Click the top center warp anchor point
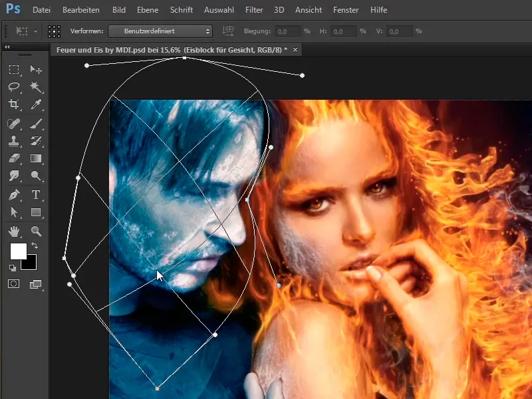 pyautogui.click(x=185, y=58)
